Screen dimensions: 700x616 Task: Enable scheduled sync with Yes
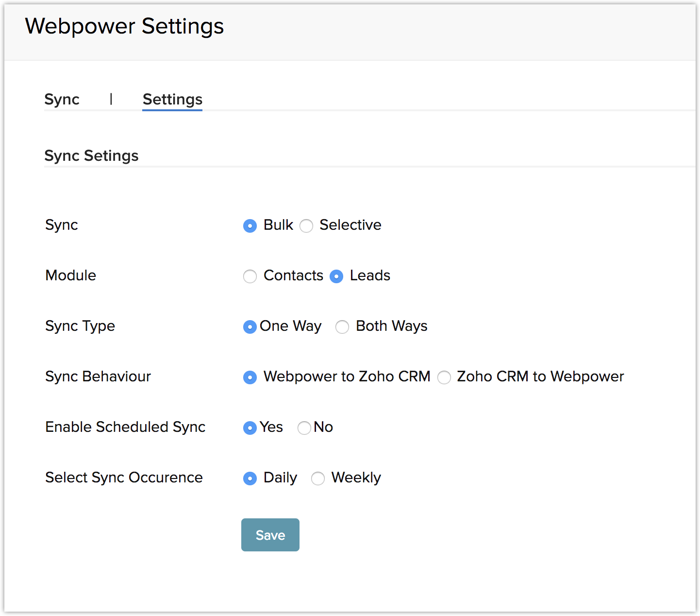[250, 428]
